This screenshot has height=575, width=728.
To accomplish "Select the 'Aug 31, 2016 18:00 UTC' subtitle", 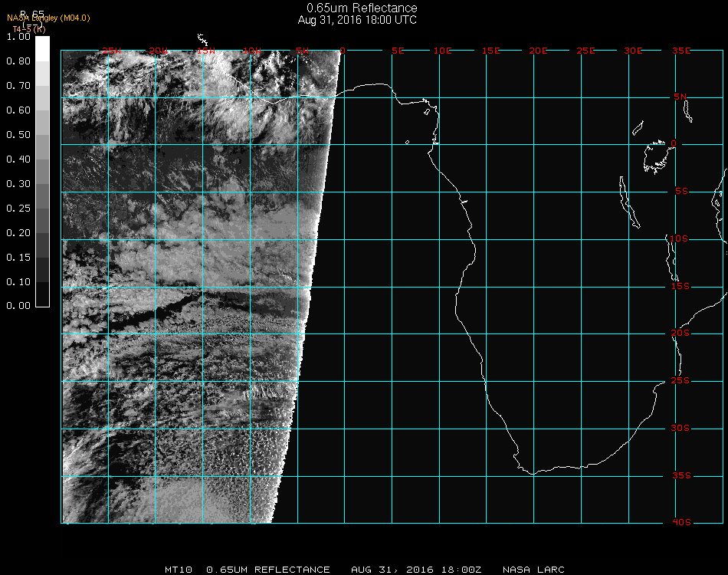I will [357, 20].
